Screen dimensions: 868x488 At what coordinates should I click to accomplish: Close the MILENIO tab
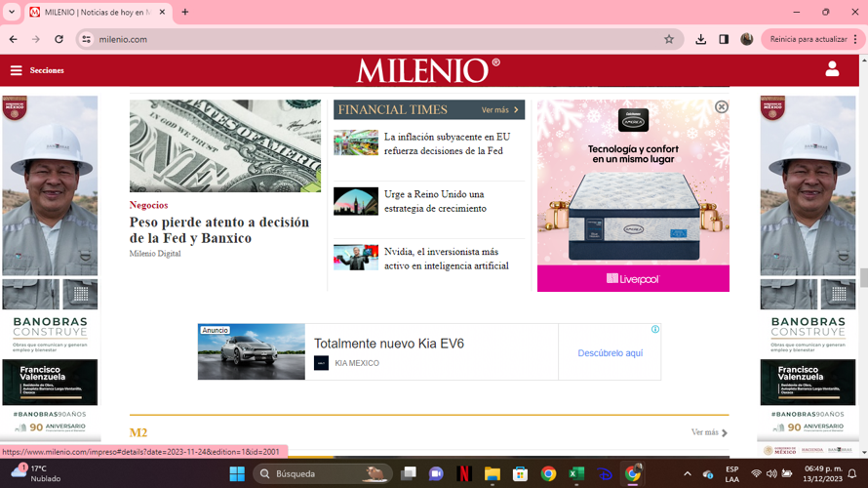coord(162,12)
